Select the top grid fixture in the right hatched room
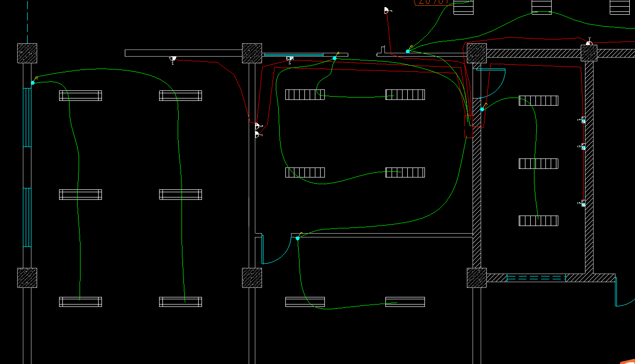Viewport: 635px width, 364px height. pyautogui.click(x=538, y=101)
